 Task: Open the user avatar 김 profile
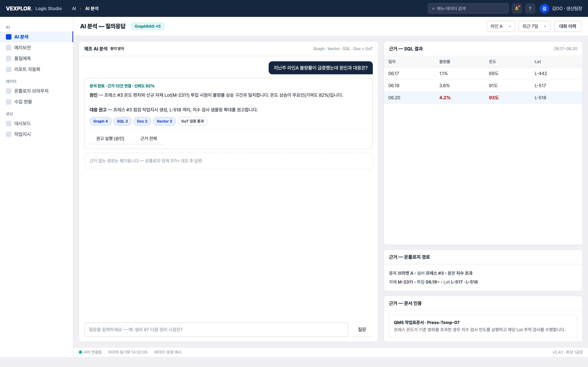544,8
